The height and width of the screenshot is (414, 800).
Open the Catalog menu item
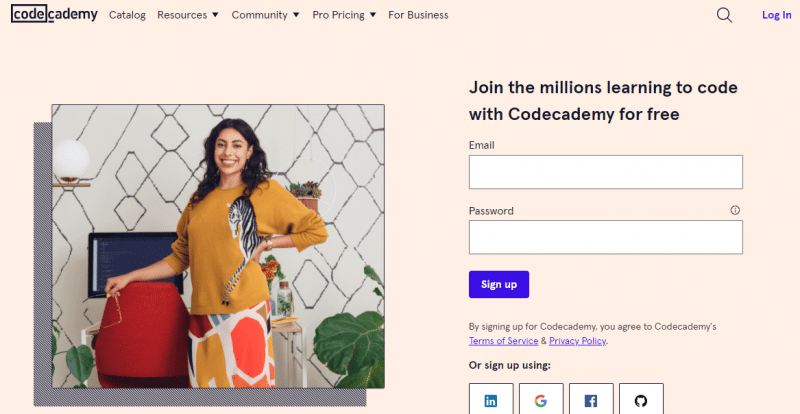pyautogui.click(x=127, y=15)
